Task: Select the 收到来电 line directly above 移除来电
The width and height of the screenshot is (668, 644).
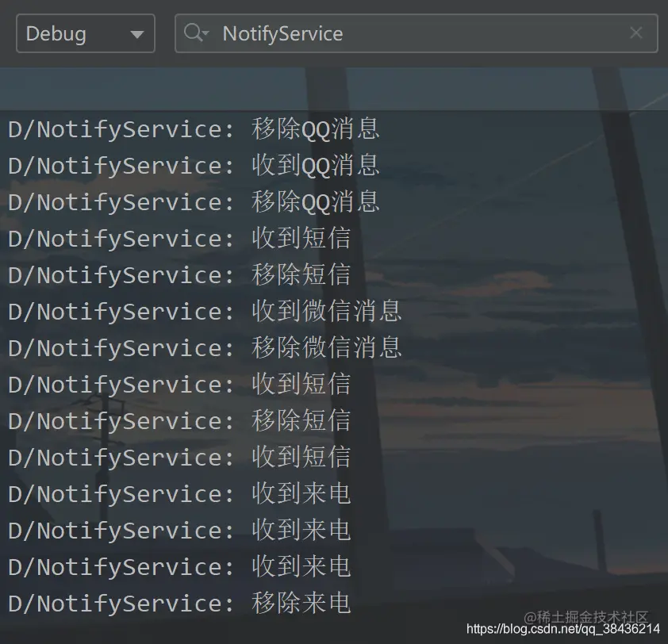Action: [x=179, y=567]
